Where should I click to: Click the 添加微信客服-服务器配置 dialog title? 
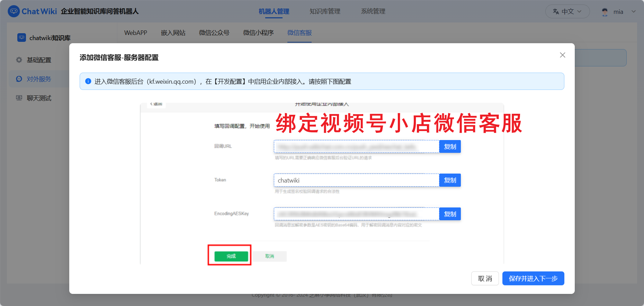click(x=119, y=57)
